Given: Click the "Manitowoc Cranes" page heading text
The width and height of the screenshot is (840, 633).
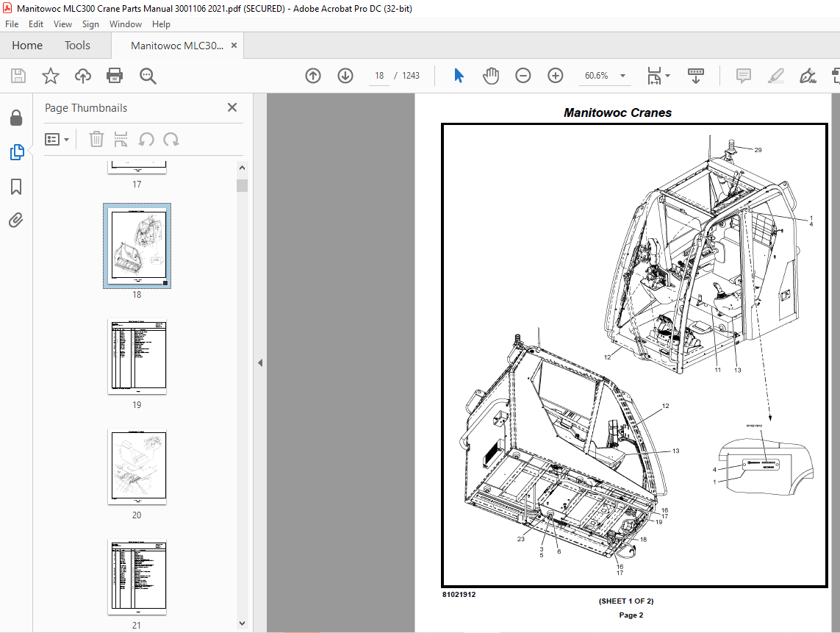Looking at the screenshot, I should 617,112.
